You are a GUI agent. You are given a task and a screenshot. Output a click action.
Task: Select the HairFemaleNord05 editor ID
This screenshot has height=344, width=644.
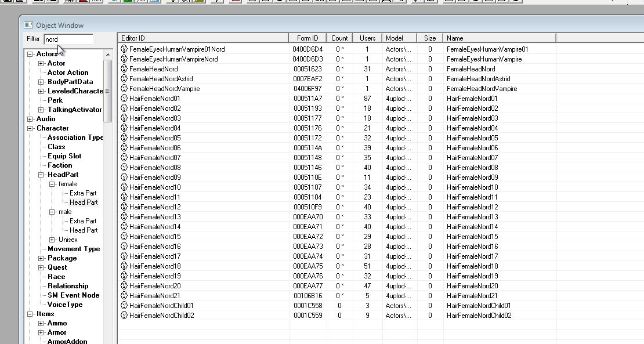(155, 138)
